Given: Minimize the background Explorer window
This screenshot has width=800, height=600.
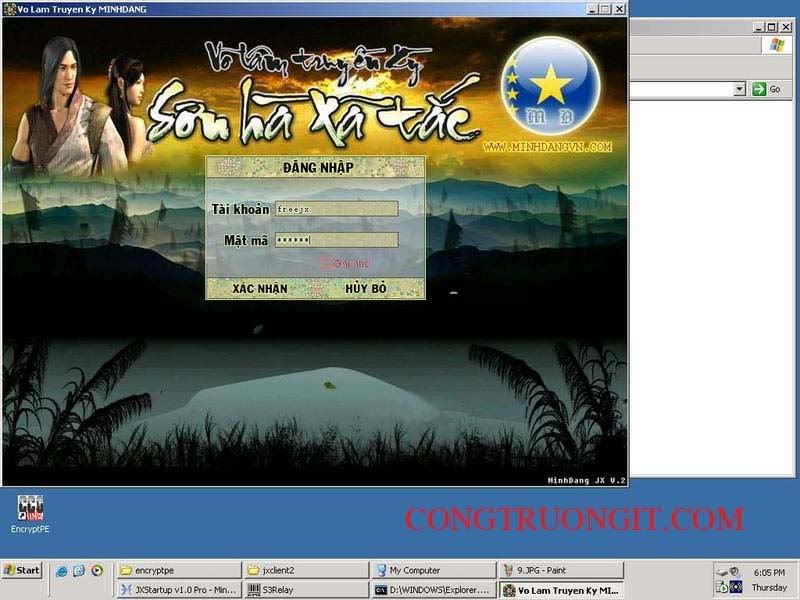Looking at the screenshot, I should [759, 27].
